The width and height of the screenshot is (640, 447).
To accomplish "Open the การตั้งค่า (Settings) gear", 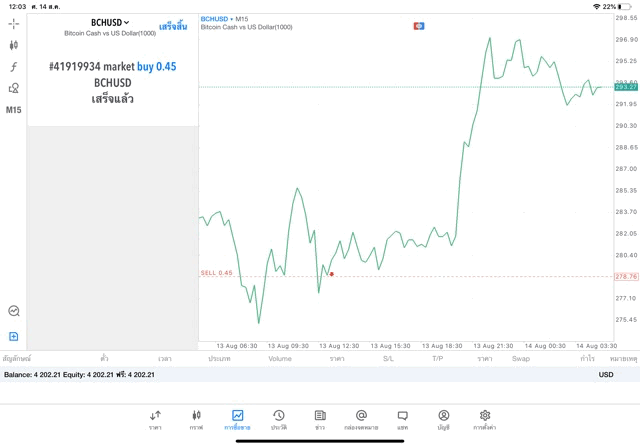I will (485, 418).
